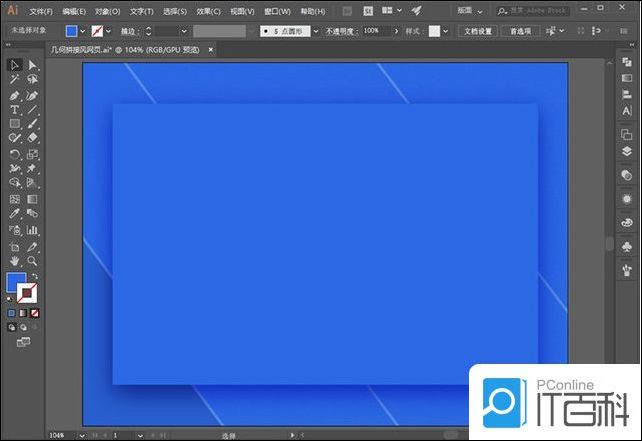Select the Lasso tool
This screenshot has height=441, width=642.
(32, 79)
